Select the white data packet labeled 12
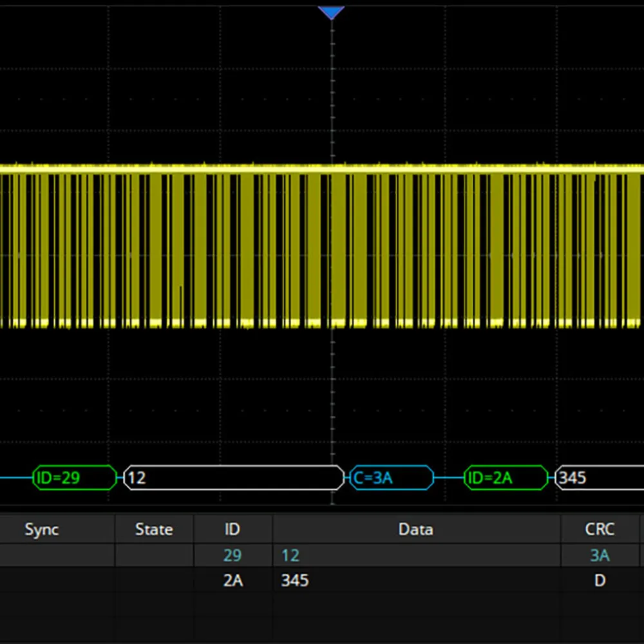The height and width of the screenshot is (644, 644). point(233,478)
